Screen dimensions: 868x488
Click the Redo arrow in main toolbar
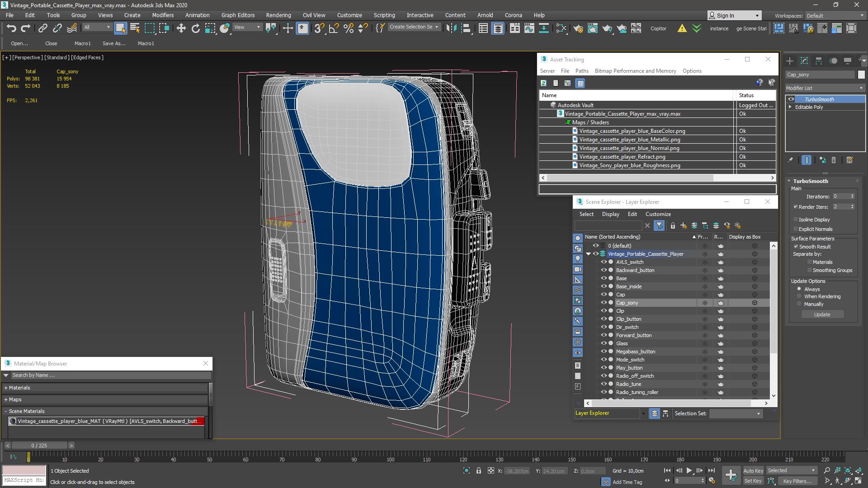pyautogui.click(x=26, y=28)
